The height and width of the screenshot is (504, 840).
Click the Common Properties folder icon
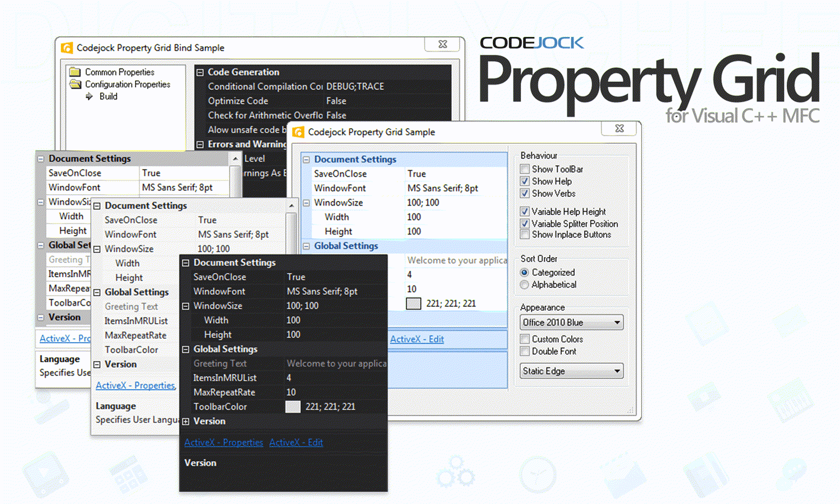point(75,72)
